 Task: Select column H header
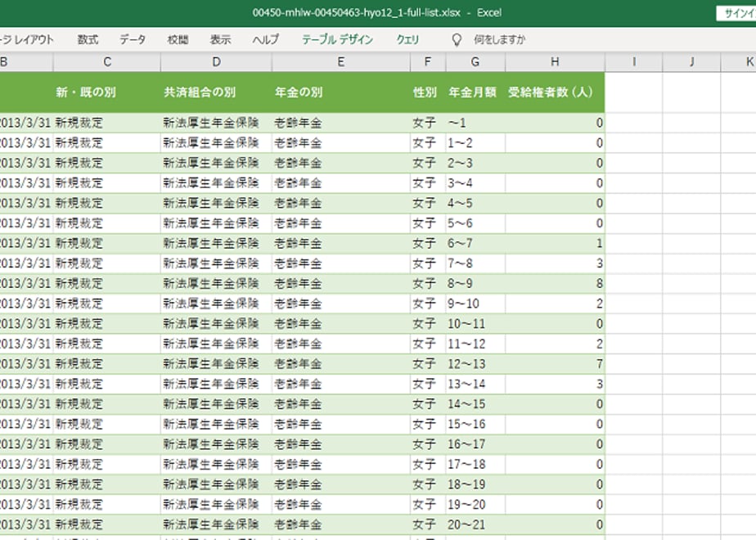pyautogui.click(x=555, y=61)
